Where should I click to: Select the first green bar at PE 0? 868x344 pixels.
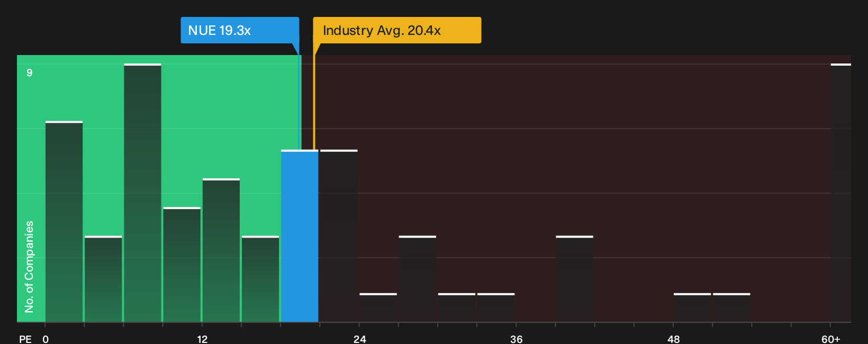point(64,222)
